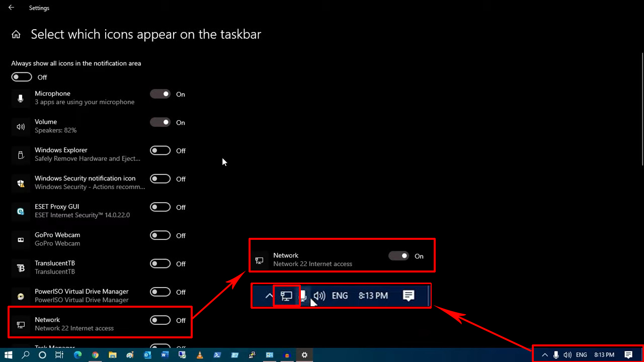Image resolution: width=644 pixels, height=362 pixels.
Task: Open the Start menu
Action: pos(8,355)
